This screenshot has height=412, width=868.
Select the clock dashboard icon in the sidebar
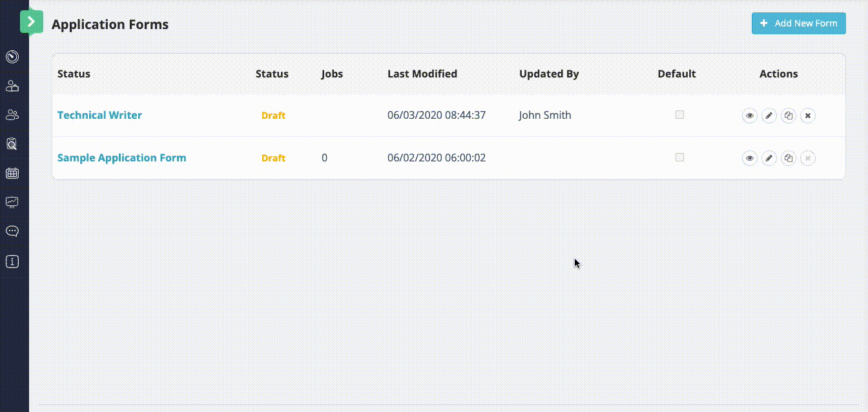12,56
